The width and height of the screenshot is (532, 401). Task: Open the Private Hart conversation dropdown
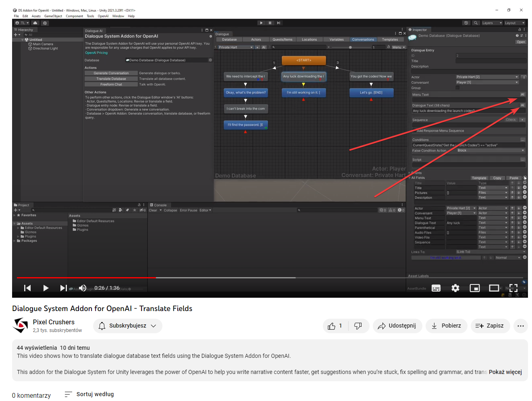tap(236, 47)
